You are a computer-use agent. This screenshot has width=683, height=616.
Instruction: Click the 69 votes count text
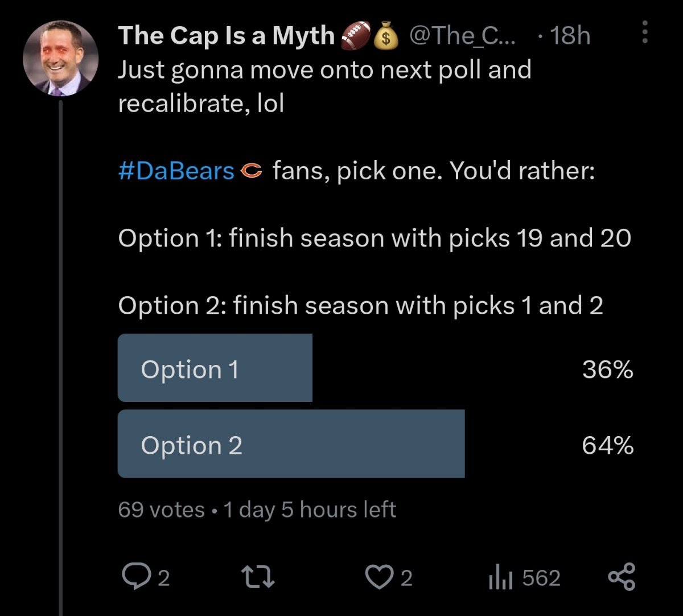161,510
